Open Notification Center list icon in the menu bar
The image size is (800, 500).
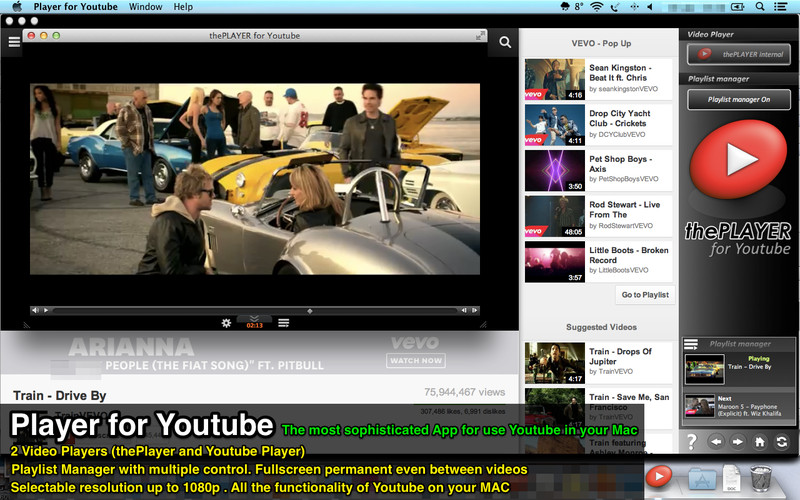coord(780,7)
